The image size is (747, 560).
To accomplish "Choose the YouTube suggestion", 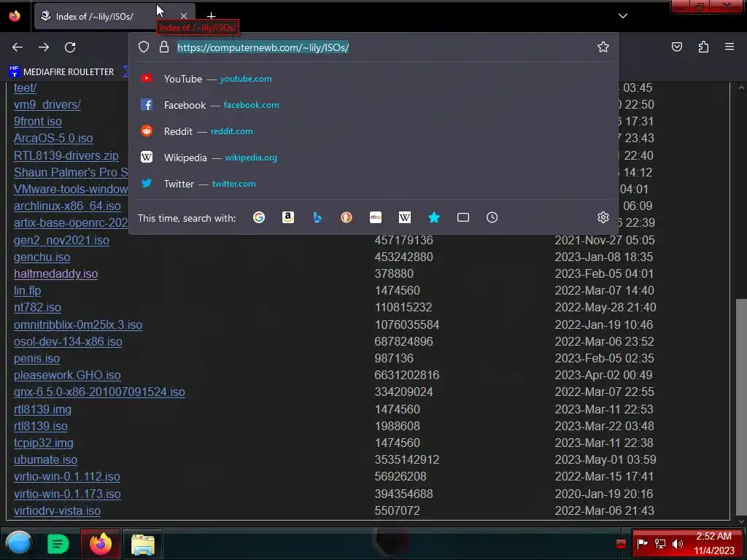I will click(x=373, y=79).
